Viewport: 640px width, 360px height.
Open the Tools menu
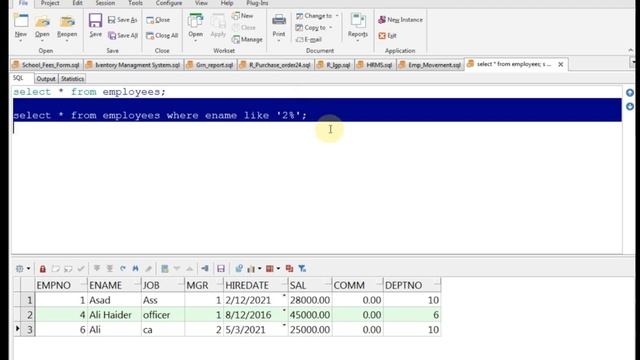[x=135, y=3]
